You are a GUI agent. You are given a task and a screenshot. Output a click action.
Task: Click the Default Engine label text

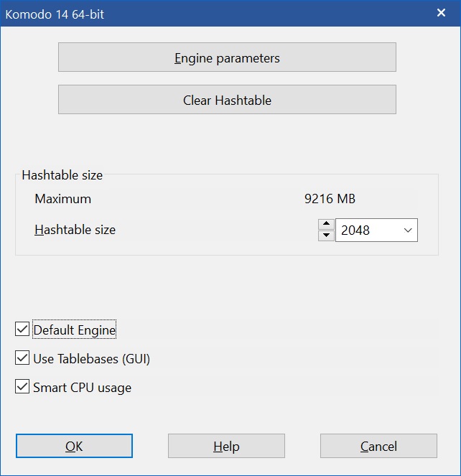coord(74,330)
